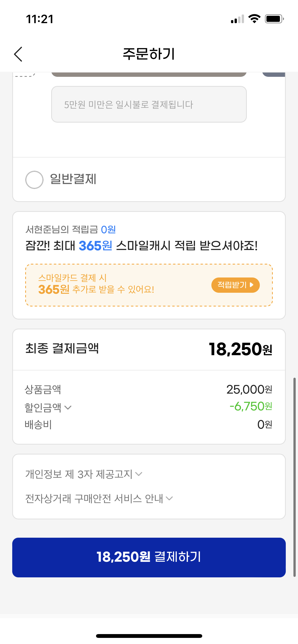Tap the Wi-Fi icon in the status bar
The width and height of the screenshot is (298, 644).
[x=254, y=19]
